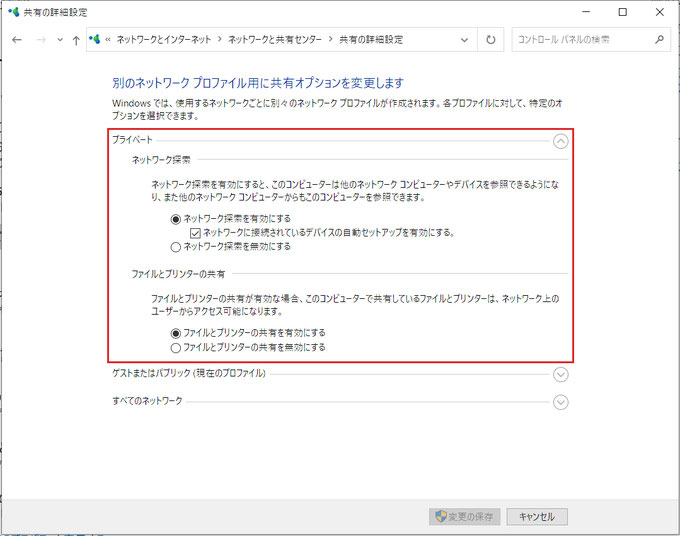
Task: Select ネットワーク探索を無効にする radio button
Action: (175, 247)
